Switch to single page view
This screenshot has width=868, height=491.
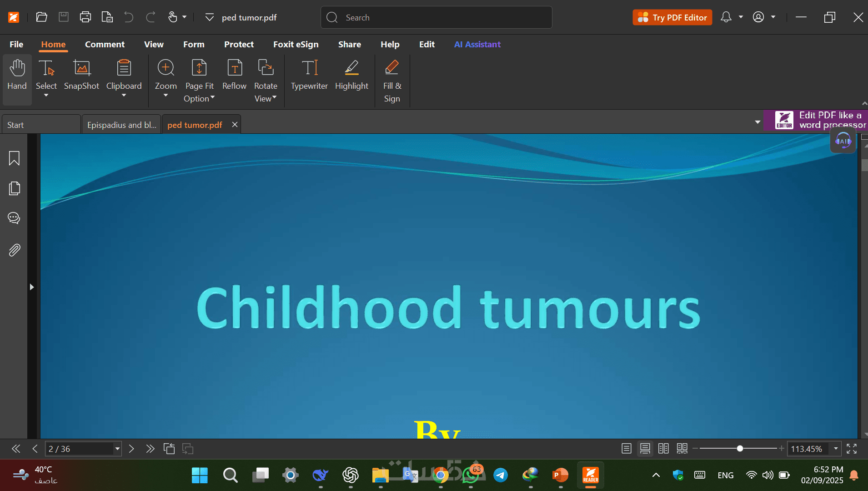(x=627, y=449)
